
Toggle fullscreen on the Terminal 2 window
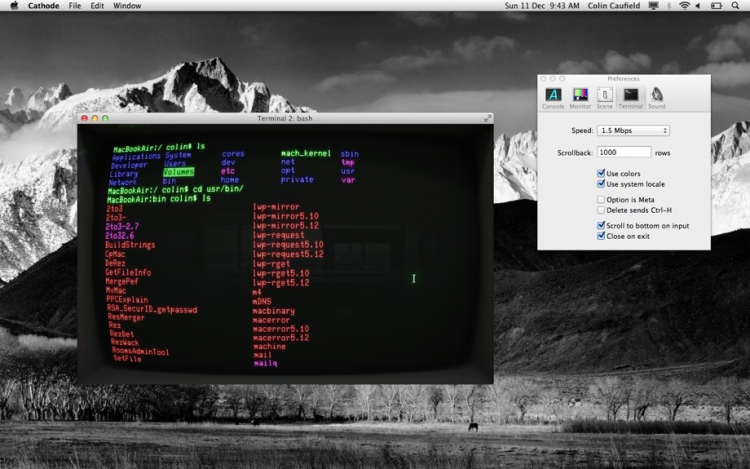(488, 118)
